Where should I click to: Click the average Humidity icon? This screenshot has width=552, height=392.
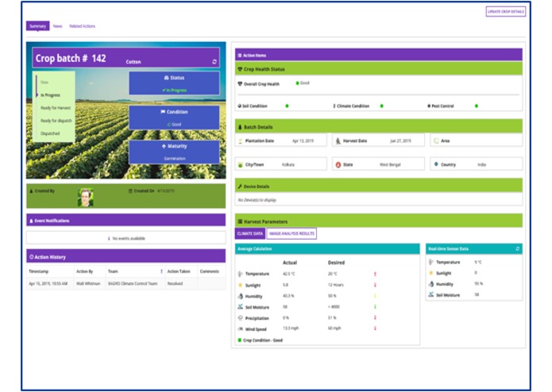coord(240,296)
